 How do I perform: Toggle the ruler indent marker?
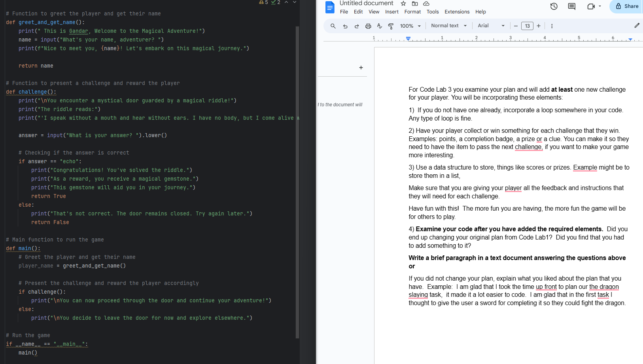pos(408,38)
